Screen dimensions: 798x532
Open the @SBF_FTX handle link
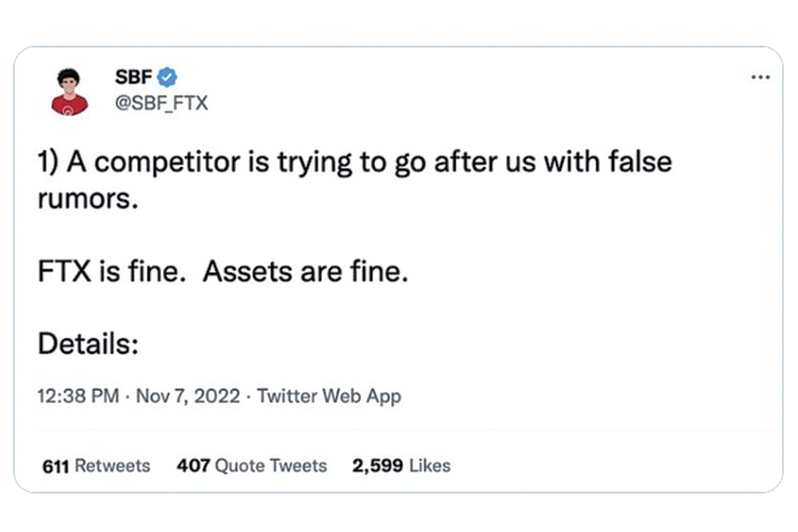(x=162, y=103)
